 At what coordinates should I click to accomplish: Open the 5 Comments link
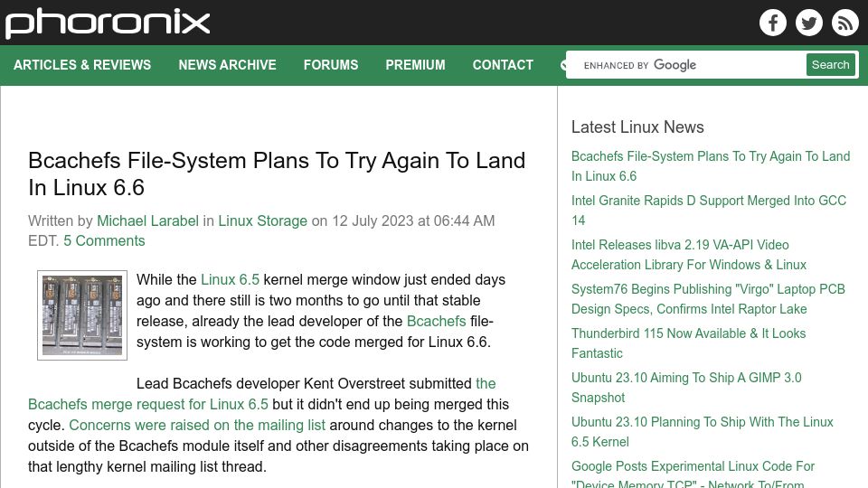104,240
